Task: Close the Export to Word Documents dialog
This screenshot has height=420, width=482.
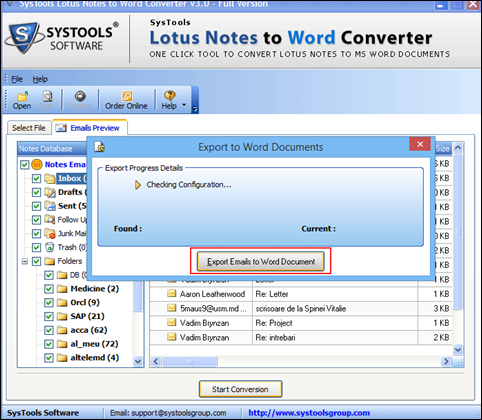Action: [420, 144]
